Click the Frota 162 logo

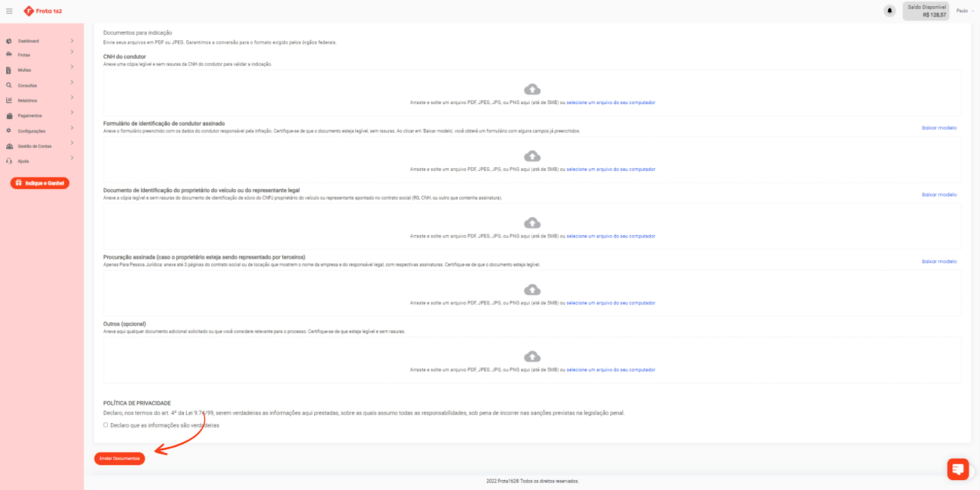43,11
